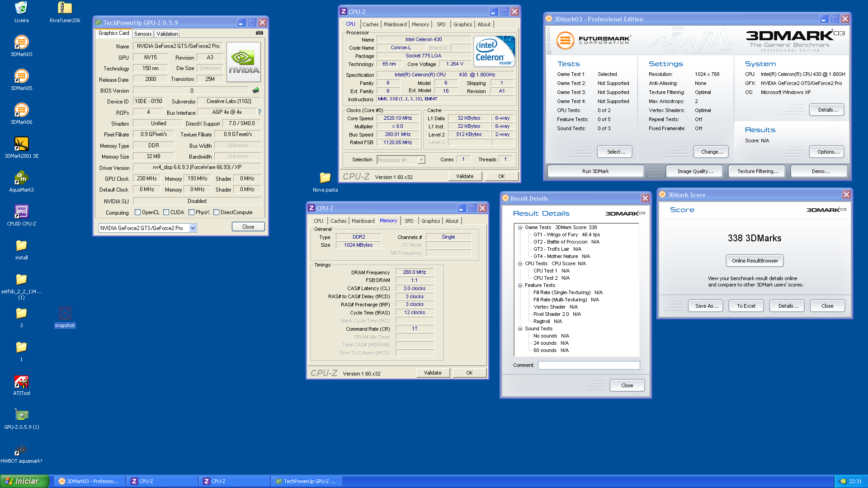Open the Caches tab in top CPU-Z
The width and height of the screenshot is (868, 488).
(371, 24)
